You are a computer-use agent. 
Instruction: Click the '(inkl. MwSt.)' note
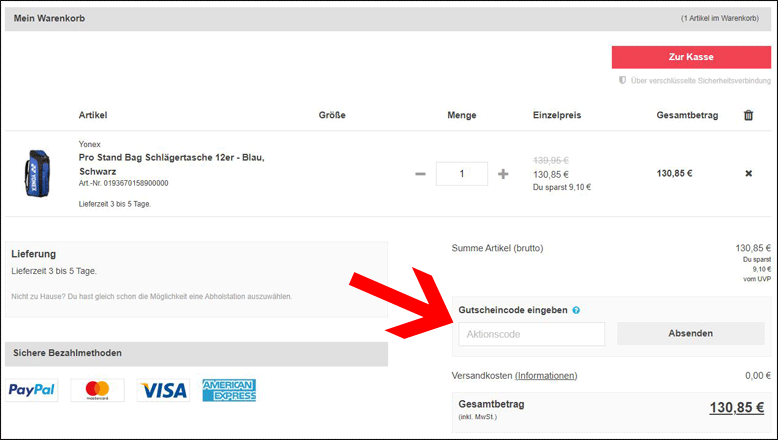coord(477,417)
